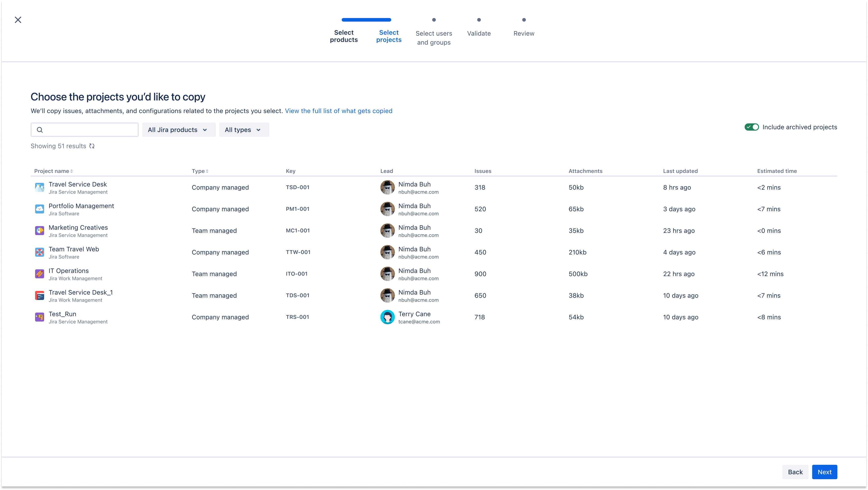The image size is (868, 490).
Task: Sort by Type column header
Action: click(x=200, y=171)
